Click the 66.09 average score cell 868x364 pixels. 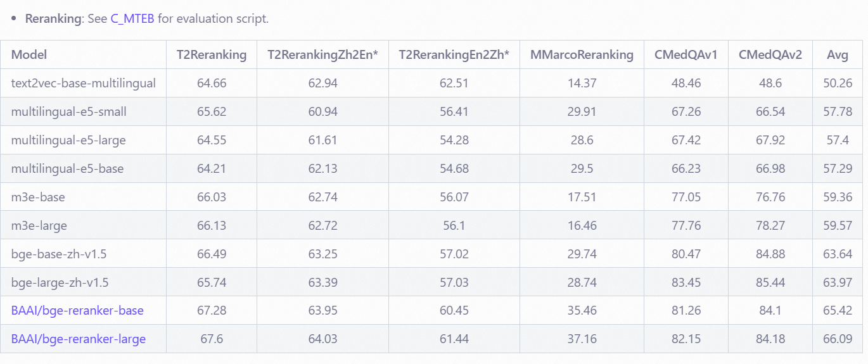tap(838, 339)
